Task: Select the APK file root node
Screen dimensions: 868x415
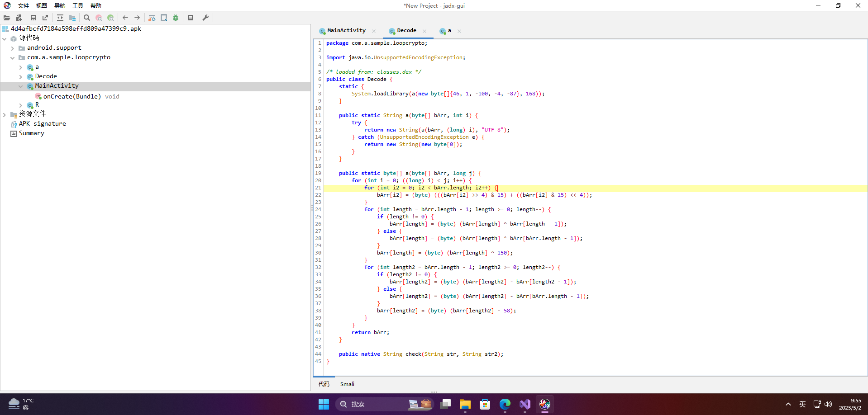Action: [76, 29]
